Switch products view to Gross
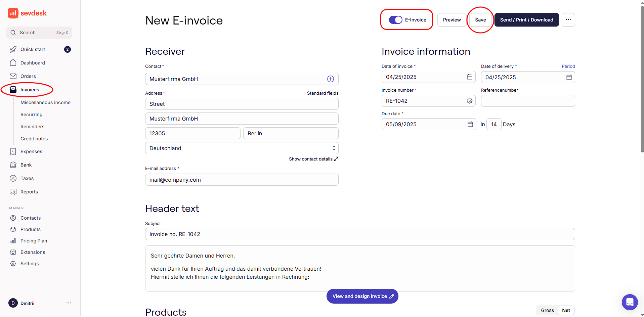Screen dimensions: 644x317 coord(547,310)
